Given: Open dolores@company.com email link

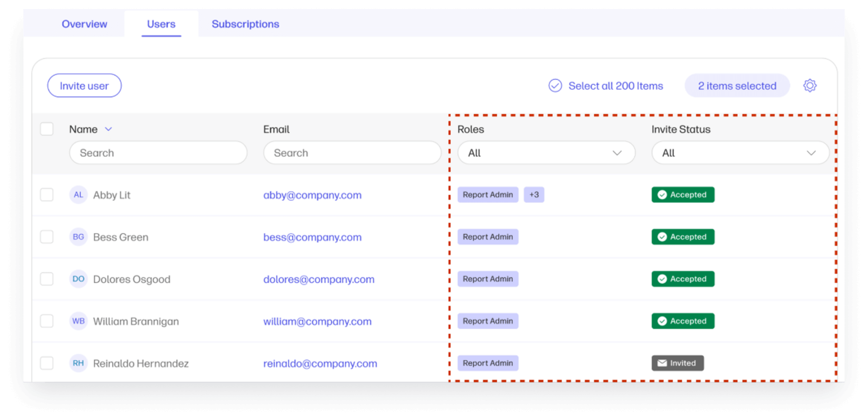Looking at the screenshot, I should pos(319,279).
